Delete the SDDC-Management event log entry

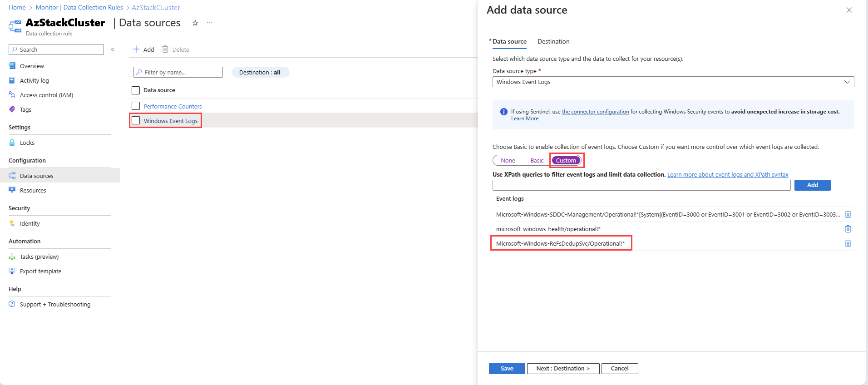point(848,214)
